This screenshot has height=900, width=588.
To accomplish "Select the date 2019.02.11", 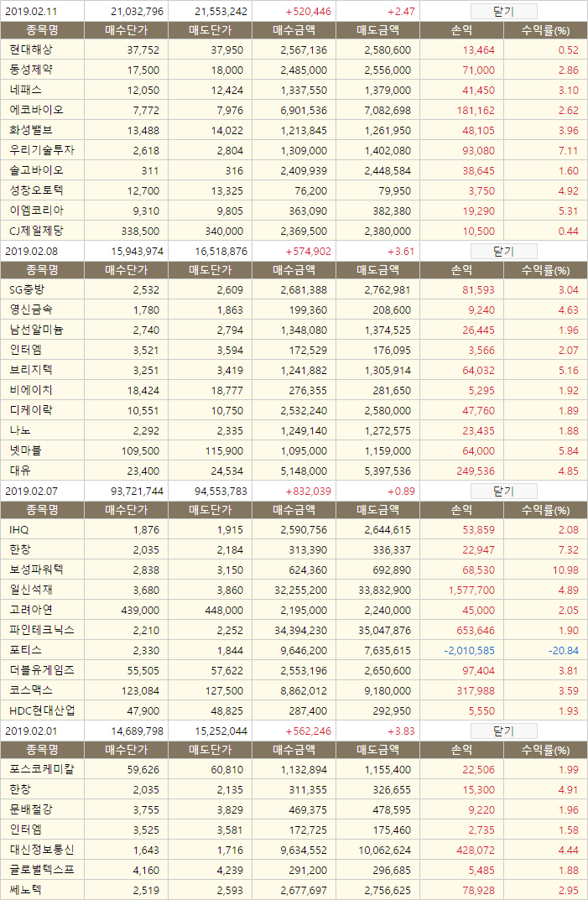I will click(32, 12).
